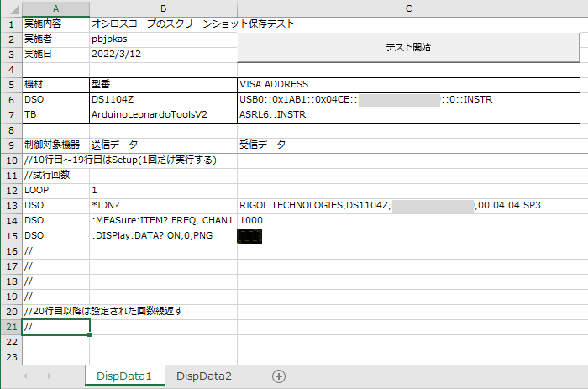The height and width of the screenshot is (389, 588).
Task: Select row 15 header
Action: (x=11, y=236)
